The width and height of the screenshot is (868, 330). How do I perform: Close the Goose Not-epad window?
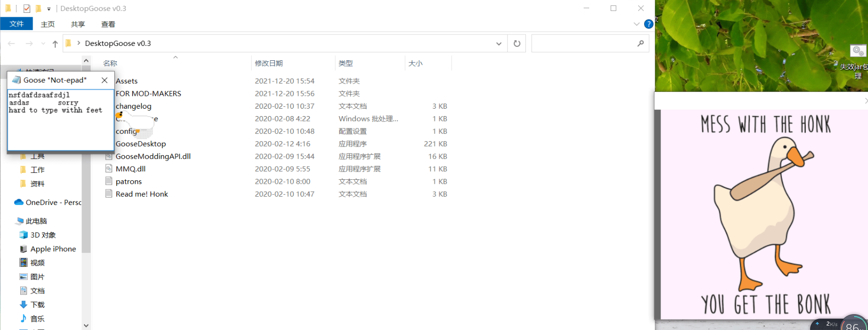pos(104,80)
